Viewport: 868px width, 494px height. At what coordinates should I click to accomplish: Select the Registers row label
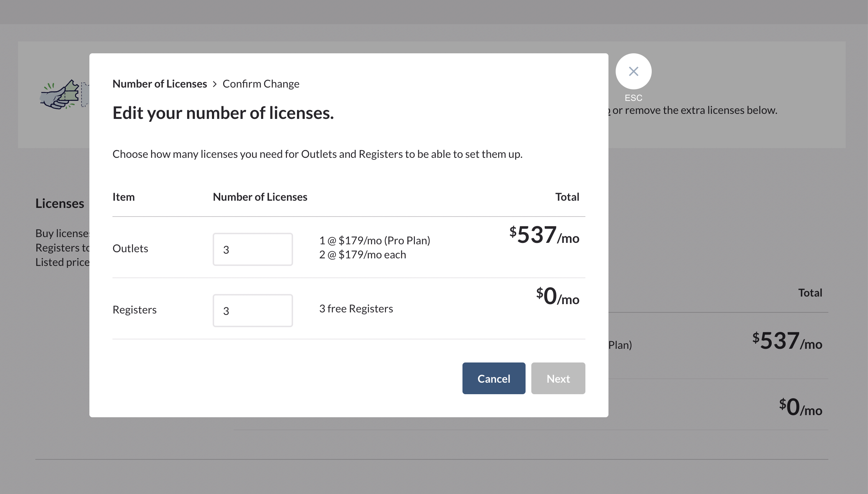[x=135, y=310]
